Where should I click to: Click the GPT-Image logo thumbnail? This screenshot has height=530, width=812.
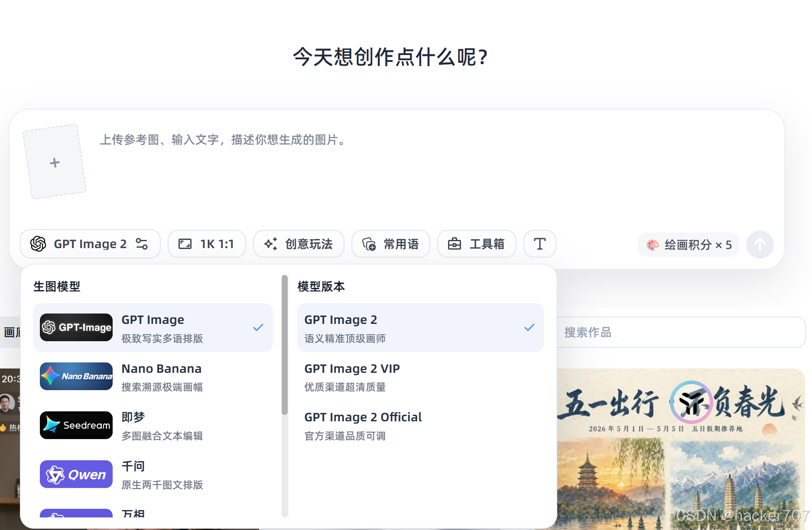76,327
